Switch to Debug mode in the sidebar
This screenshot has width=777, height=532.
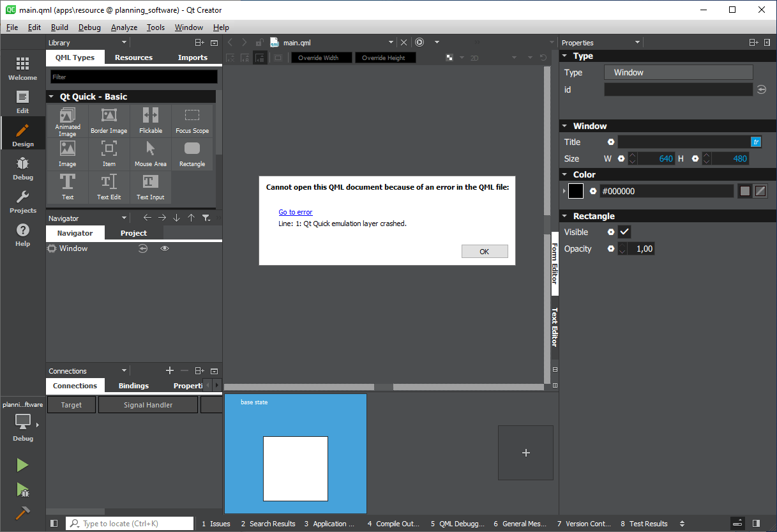pos(22,166)
